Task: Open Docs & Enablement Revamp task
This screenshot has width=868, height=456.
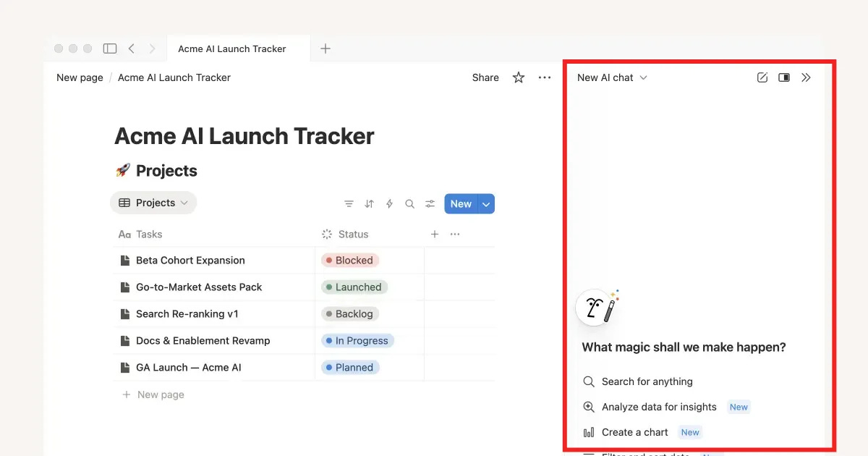Action: [x=203, y=341]
